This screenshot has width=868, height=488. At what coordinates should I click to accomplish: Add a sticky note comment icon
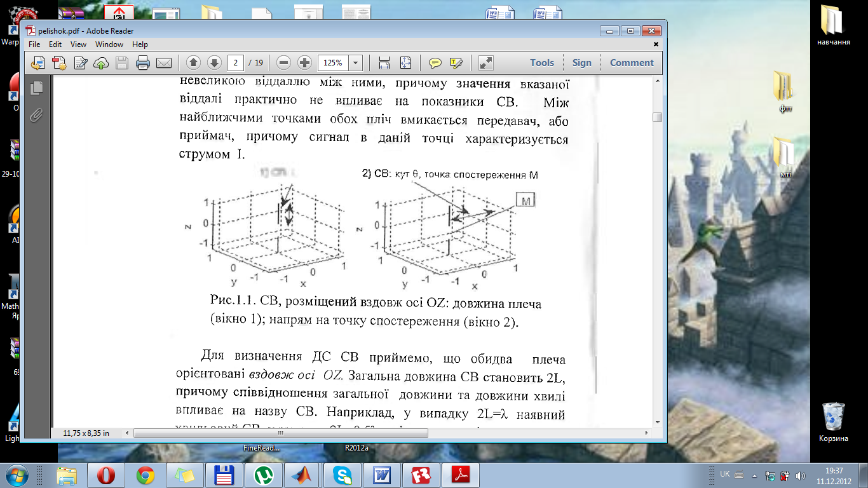point(435,63)
